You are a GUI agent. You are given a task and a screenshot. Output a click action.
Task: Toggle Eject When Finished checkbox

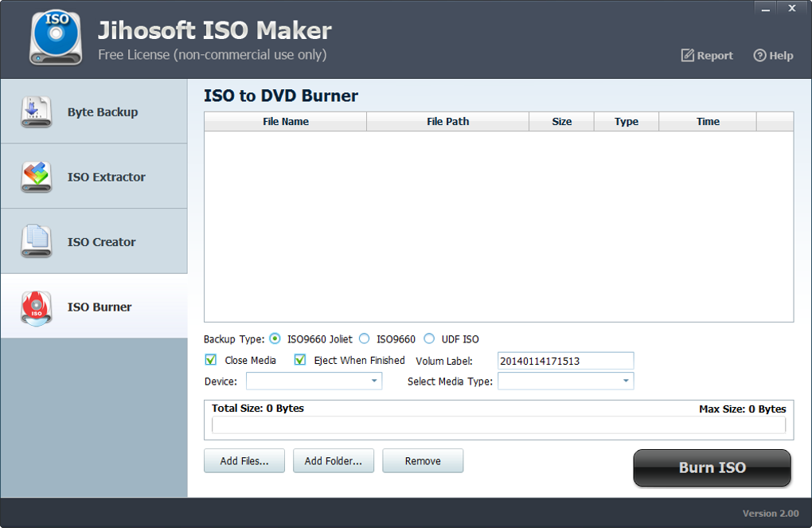click(300, 360)
